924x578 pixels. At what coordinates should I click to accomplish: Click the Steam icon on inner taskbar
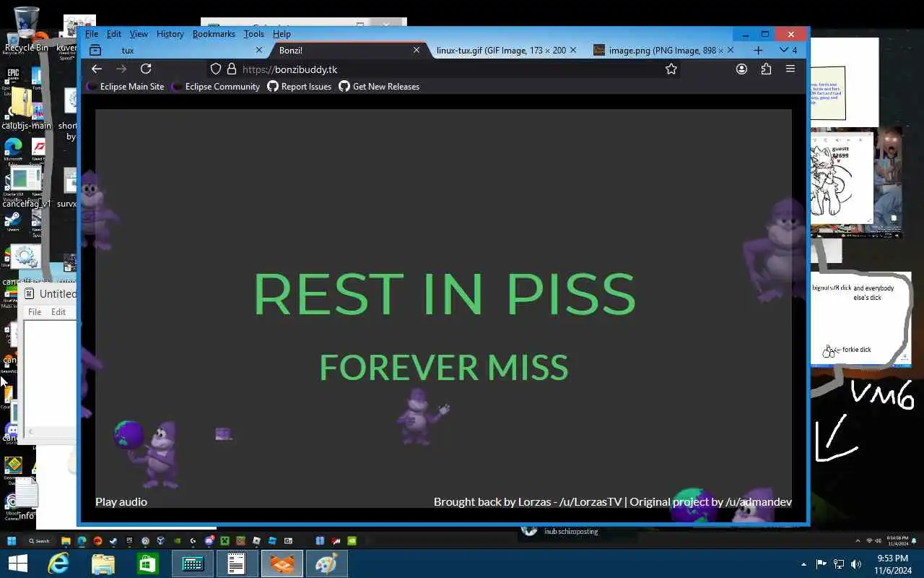[113, 540]
